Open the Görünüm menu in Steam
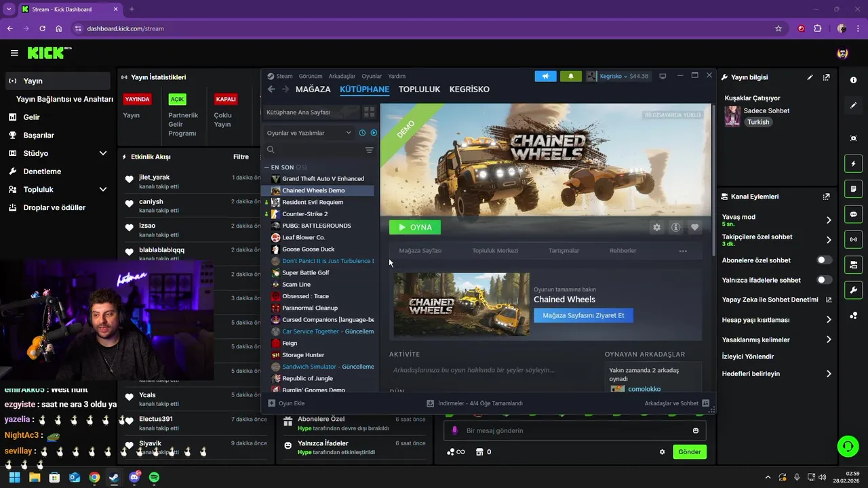The height and width of the screenshot is (488, 868). (x=311, y=77)
